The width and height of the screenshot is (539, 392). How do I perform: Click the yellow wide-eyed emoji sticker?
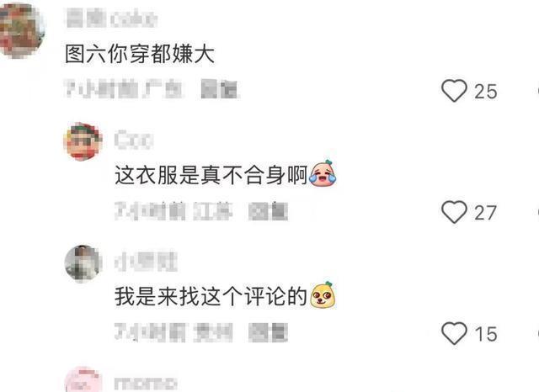(x=323, y=295)
